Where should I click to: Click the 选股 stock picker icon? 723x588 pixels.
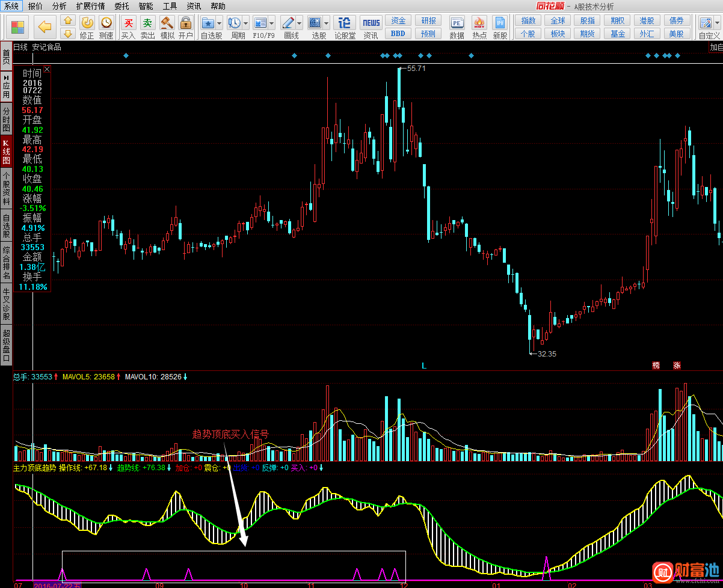315,23
